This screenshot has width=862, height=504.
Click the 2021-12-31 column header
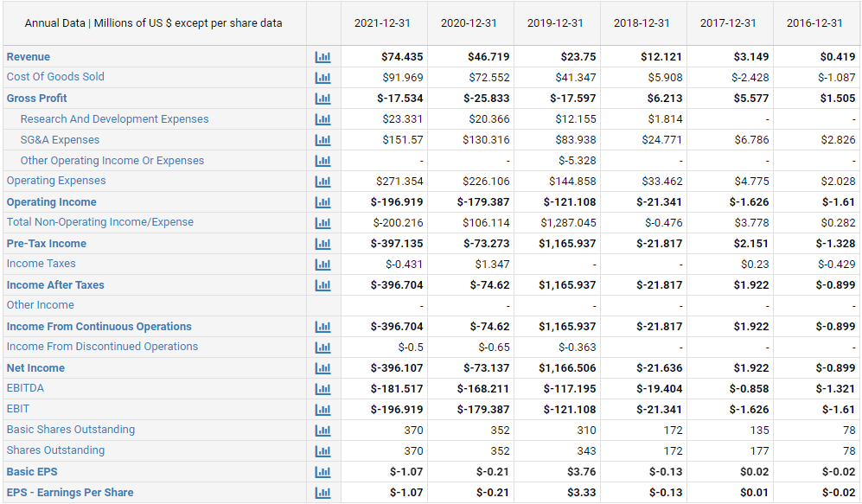point(382,23)
